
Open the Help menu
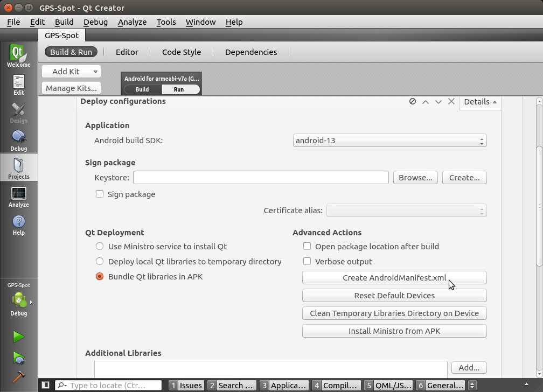click(234, 22)
